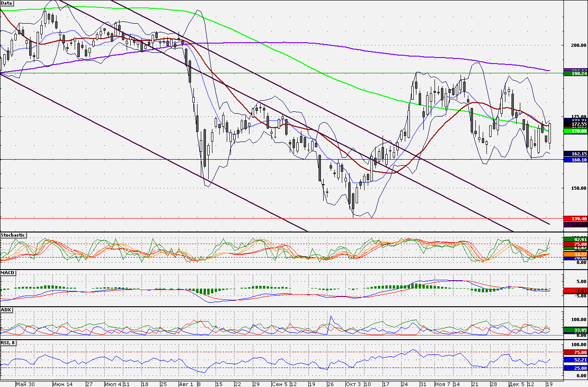The image size is (588, 387).
Task: Click the black 172.55 price tag
Action: pyautogui.click(x=575, y=125)
